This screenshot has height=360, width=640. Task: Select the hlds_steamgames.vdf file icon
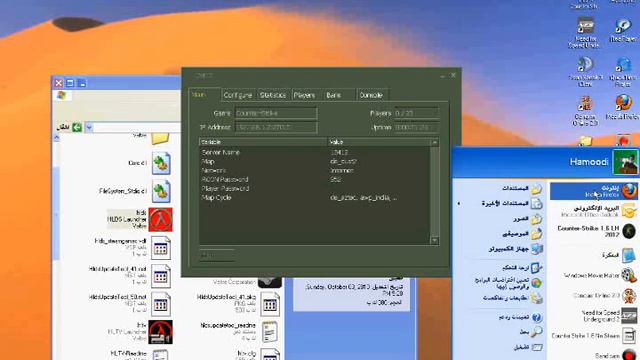[161, 248]
